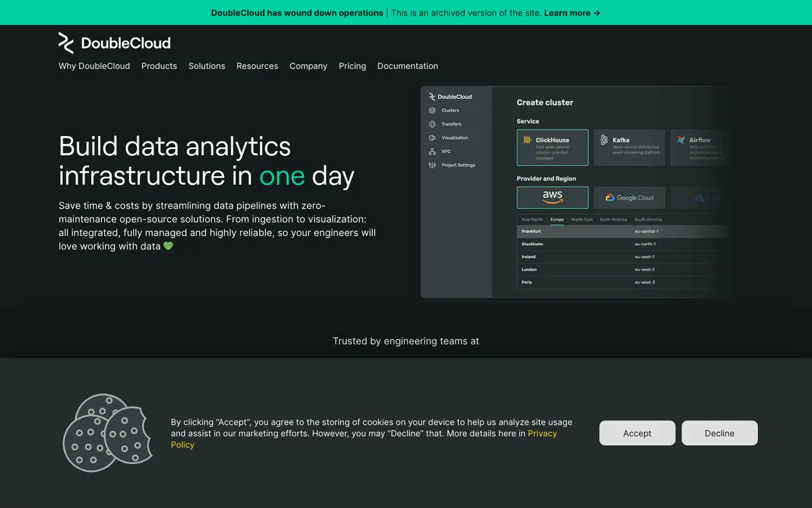Click the Visualization icon in the sidebar
The width and height of the screenshot is (812, 508).
432,137
